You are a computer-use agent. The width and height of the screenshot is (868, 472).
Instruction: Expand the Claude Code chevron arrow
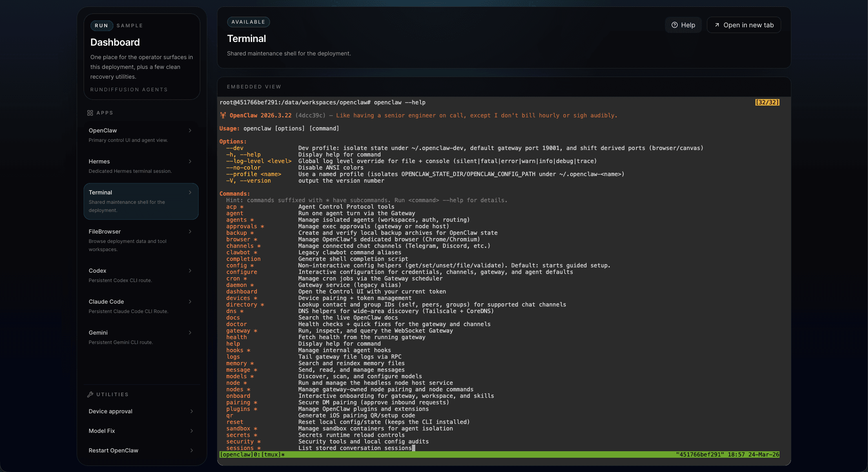pos(190,302)
